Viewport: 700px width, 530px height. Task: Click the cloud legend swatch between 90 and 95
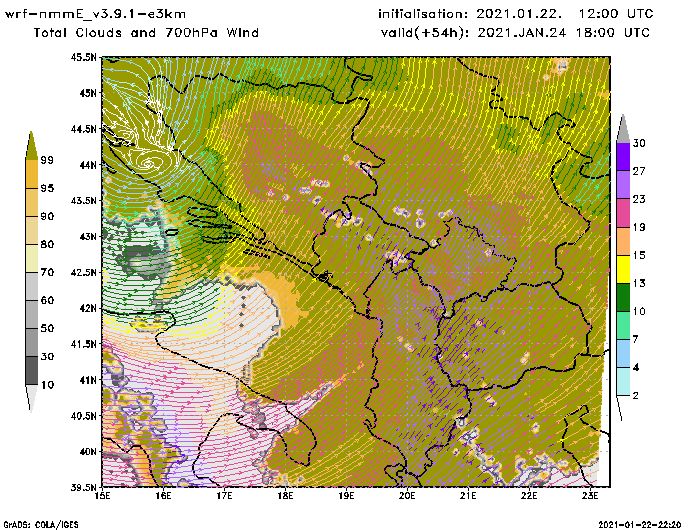click(32, 202)
